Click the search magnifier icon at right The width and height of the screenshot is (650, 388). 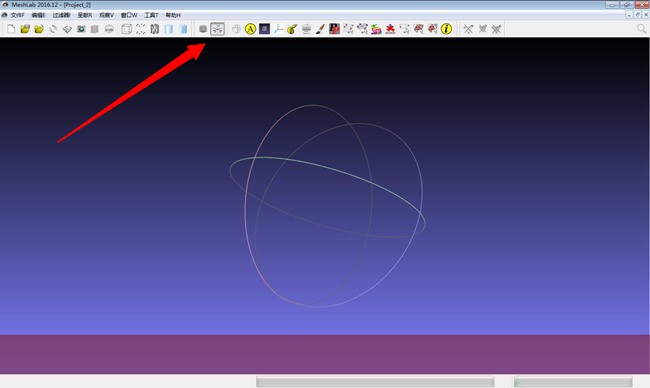[641, 29]
